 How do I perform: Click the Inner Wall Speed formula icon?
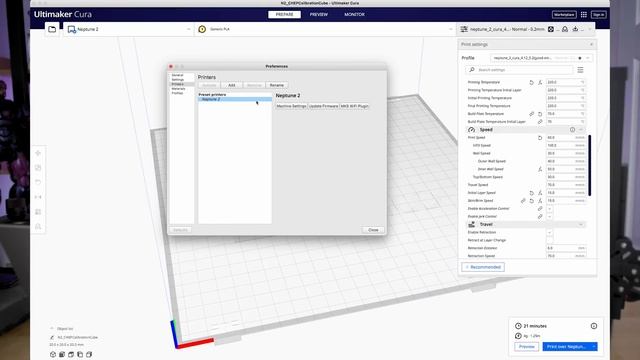tap(540, 169)
